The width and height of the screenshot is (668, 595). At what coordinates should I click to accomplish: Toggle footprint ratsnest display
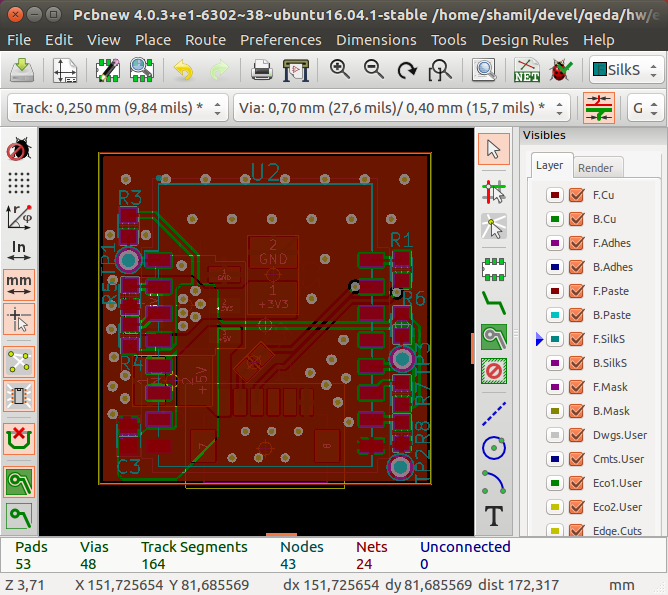coord(19,396)
